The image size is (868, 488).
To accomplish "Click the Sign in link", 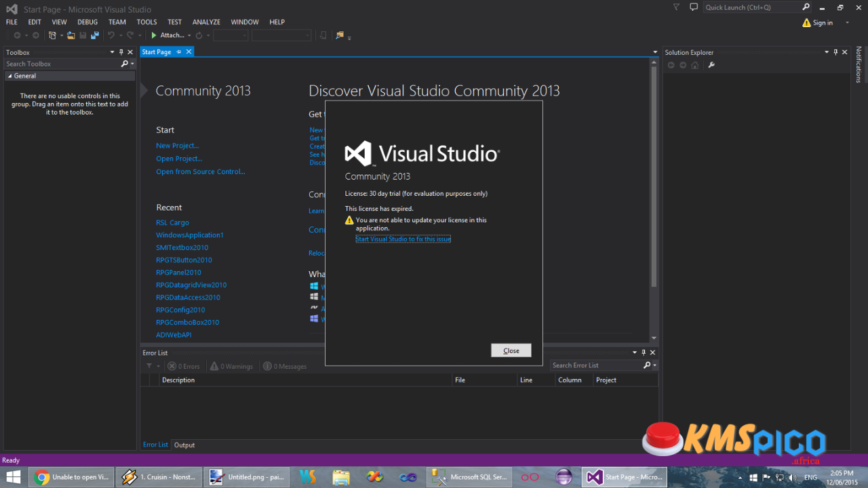I will (x=823, y=23).
